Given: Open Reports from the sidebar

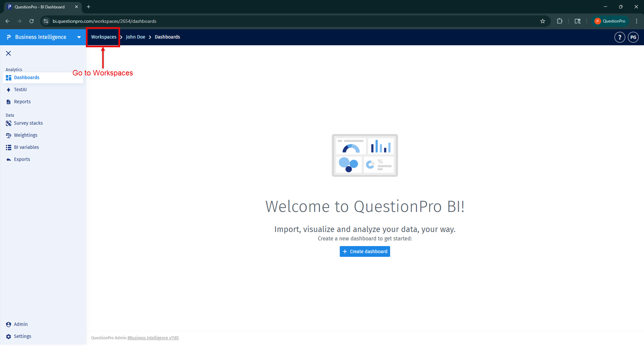Looking at the screenshot, I should [x=43, y=102].
